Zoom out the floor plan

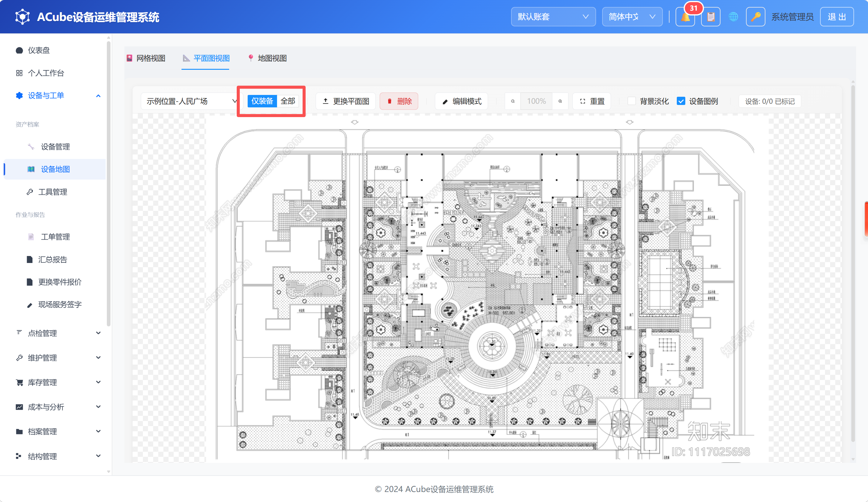point(513,101)
